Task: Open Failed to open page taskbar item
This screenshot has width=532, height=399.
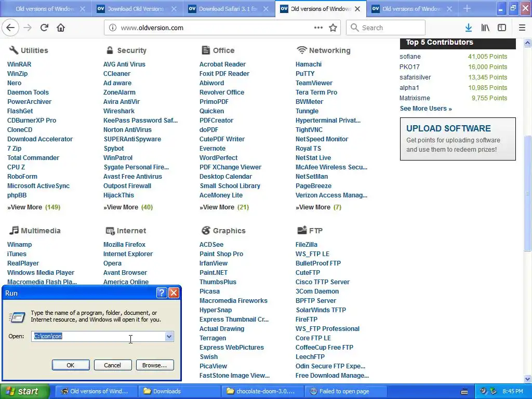Action: (x=345, y=391)
